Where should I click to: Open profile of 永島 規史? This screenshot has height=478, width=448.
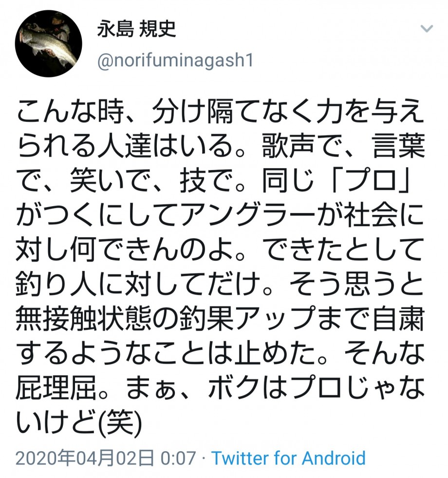[x=136, y=29]
